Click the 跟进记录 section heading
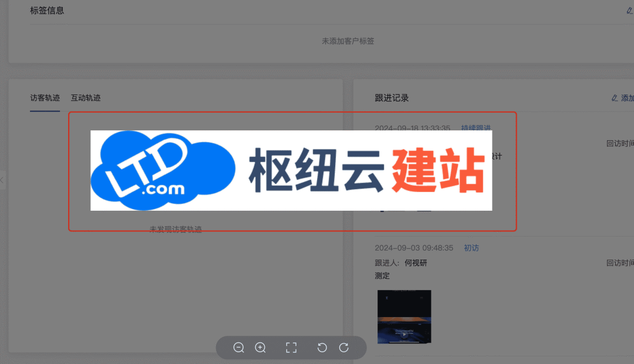 pyautogui.click(x=392, y=98)
